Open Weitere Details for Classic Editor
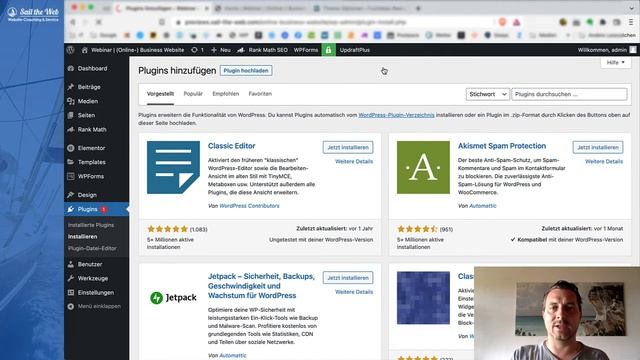This screenshot has width=640, height=360. [x=354, y=162]
